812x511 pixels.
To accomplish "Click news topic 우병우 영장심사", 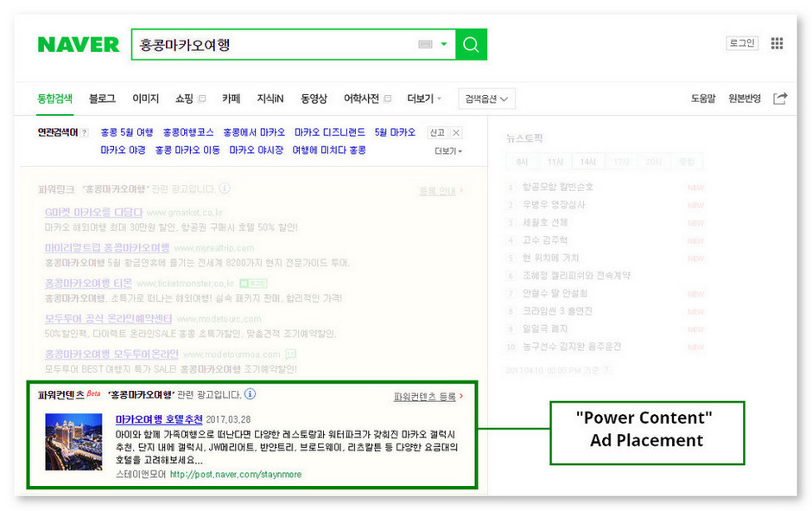I will coord(554,205).
